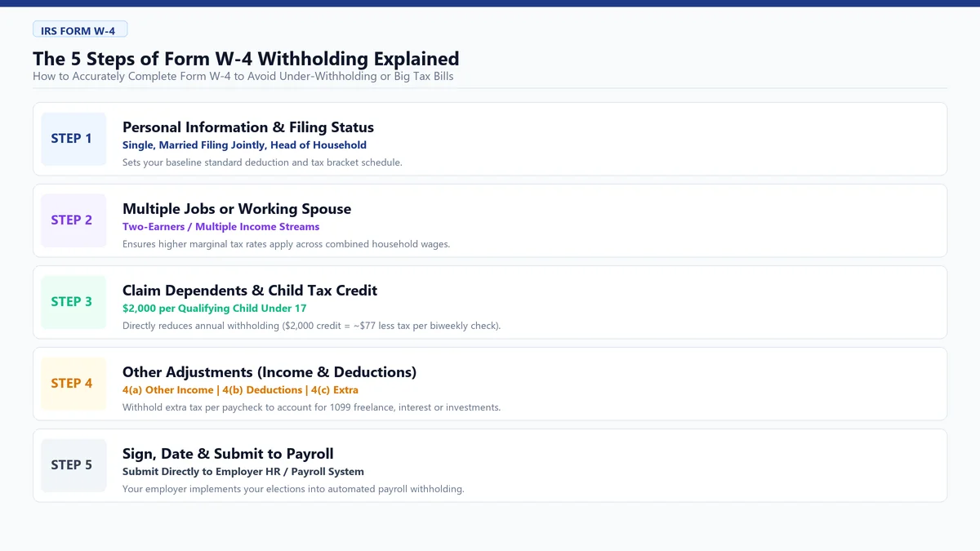Select the STEP 3 badge
The height and width of the screenshot is (551, 980).
pos(73,302)
